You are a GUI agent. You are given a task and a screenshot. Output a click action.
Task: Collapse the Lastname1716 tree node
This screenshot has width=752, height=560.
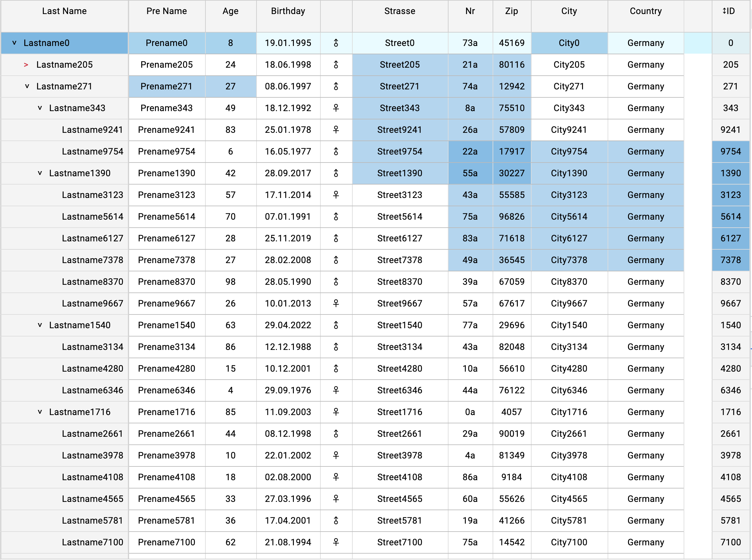click(x=40, y=412)
